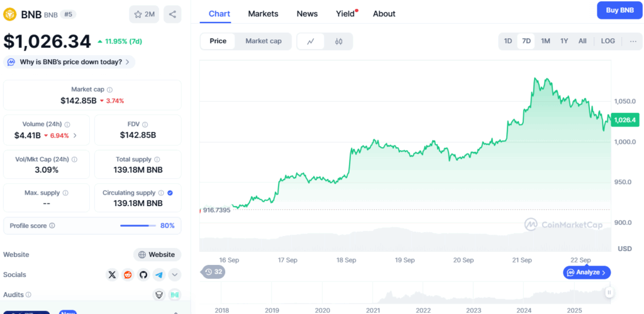Switch to line chart view

pos(311,41)
